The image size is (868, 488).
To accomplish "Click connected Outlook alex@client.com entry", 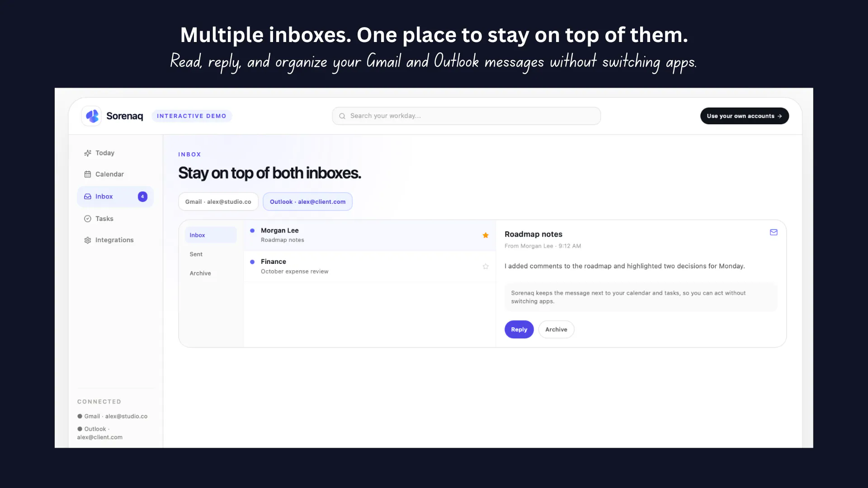I will pos(100,433).
